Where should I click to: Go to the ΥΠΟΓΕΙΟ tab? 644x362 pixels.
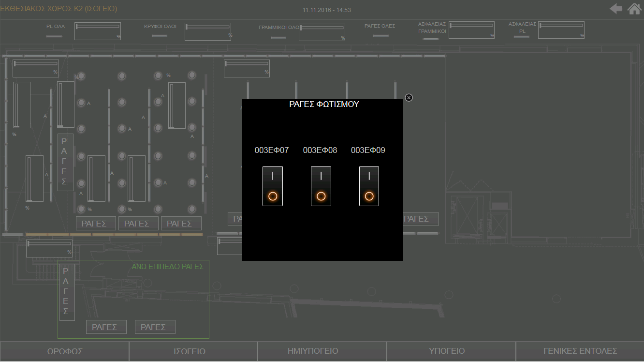tap(451, 351)
